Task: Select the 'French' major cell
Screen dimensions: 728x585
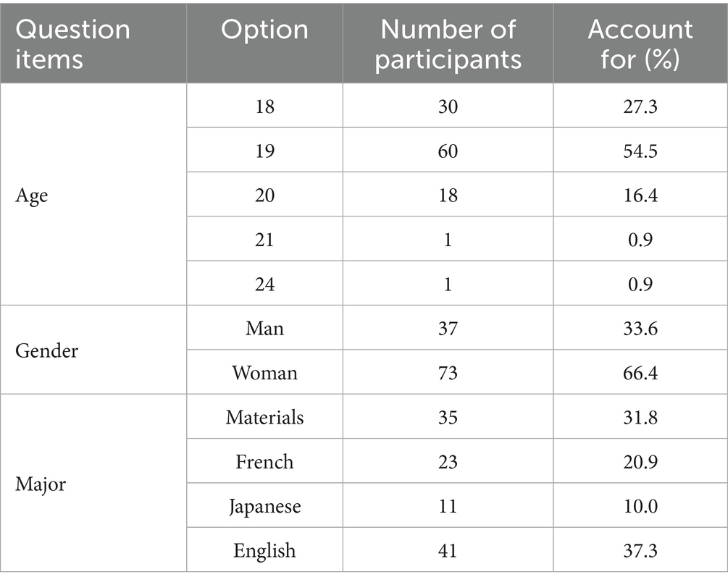Action: [264, 461]
